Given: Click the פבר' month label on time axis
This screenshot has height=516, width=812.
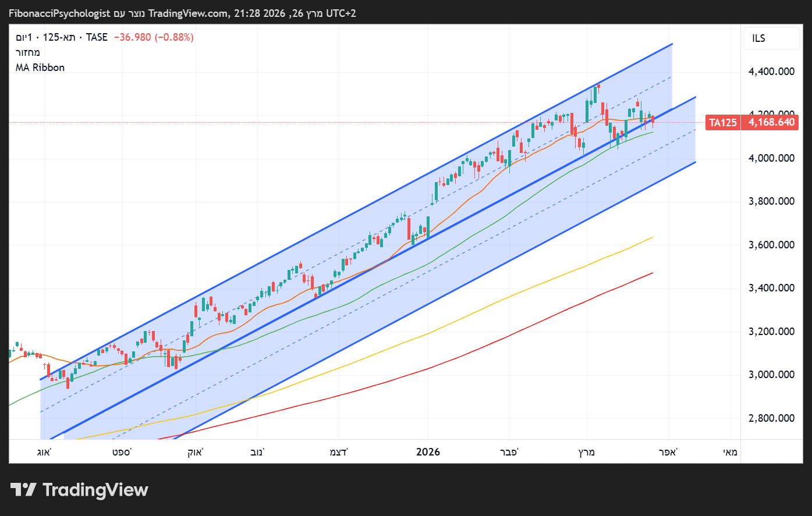Looking at the screenshot, I should [509, 452].
